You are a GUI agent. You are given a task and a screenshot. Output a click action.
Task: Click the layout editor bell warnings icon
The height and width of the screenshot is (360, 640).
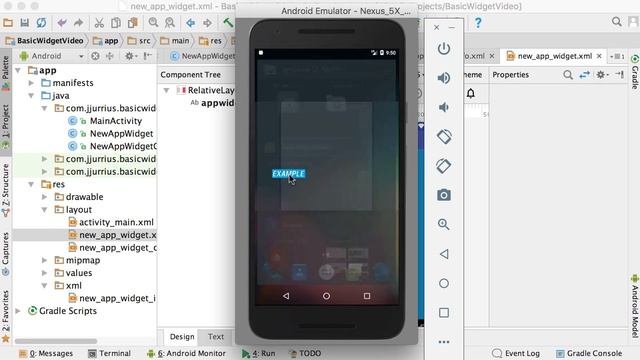click(471, 93)
